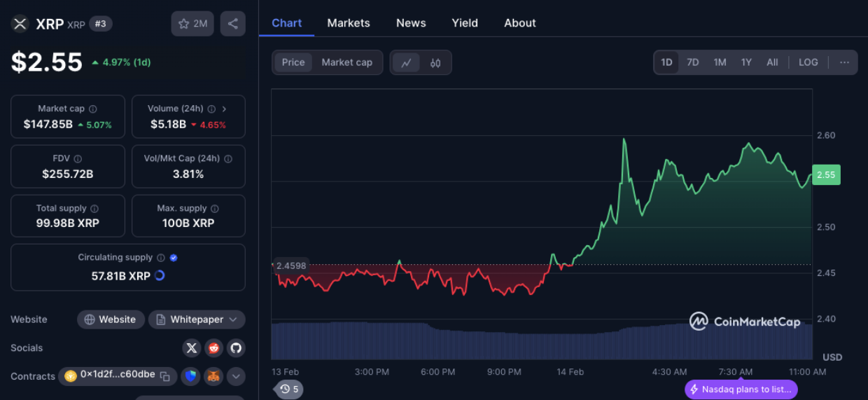Copy the contract address 0x1d2f...c60dbe
Screen dimensions: 868x400
[164, 376]
